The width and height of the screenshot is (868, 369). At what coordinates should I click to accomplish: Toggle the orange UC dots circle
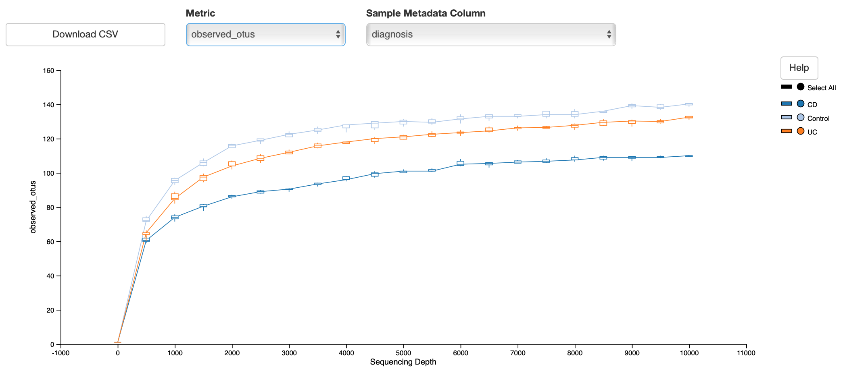pos(801,131)
